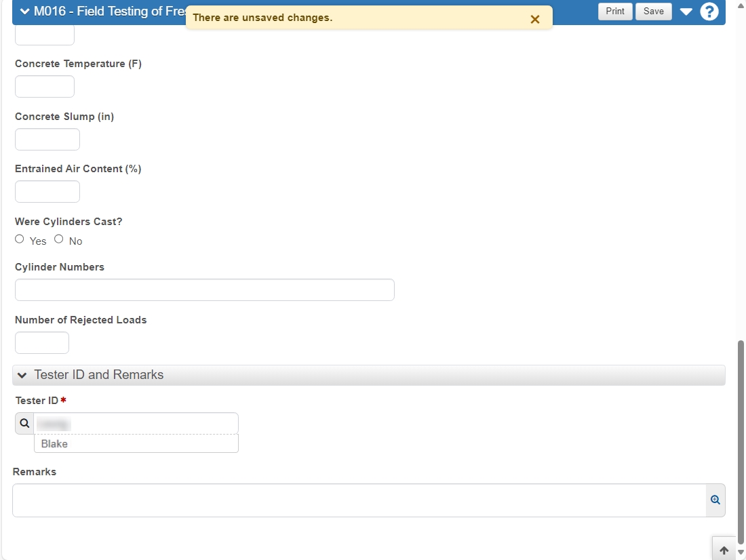Select Yes for Were Cylinders Cast
This screenshot has width=746, height=560.
(20, 239)
